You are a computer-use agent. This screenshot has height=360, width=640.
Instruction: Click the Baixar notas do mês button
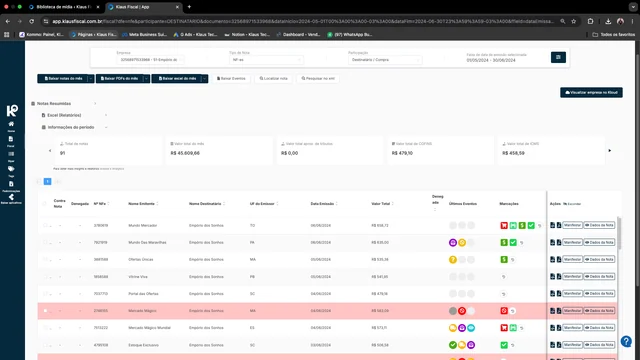(x=62, y=78)
